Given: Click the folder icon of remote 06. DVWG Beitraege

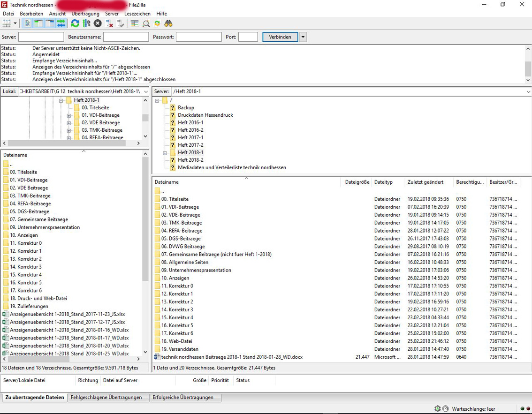Looking at the screenshot, I should (157, 247).
